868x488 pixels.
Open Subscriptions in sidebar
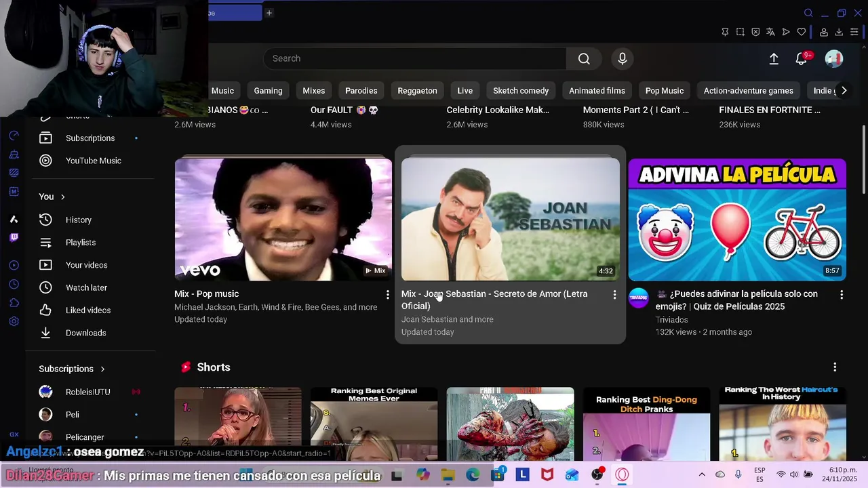coord(90,138)
